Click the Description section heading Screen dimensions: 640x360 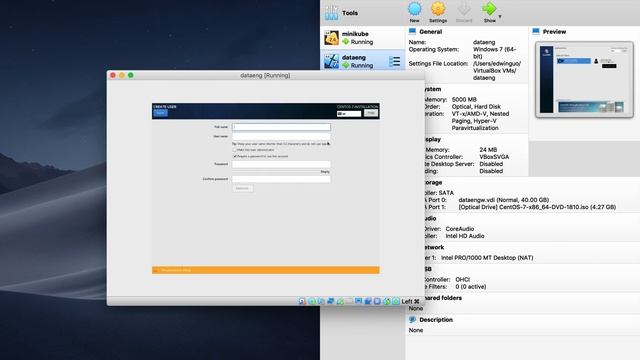(436, 320)
